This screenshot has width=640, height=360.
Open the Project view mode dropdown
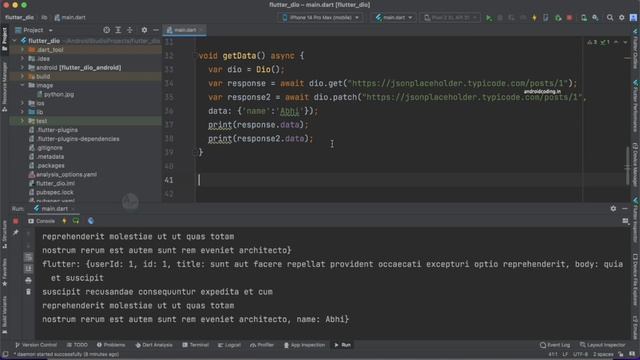(x=34, y=30)
